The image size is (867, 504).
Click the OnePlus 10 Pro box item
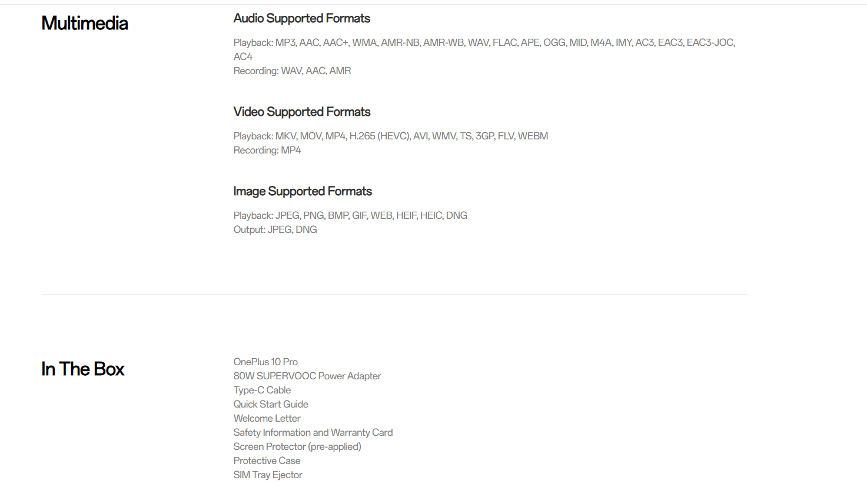265,362
